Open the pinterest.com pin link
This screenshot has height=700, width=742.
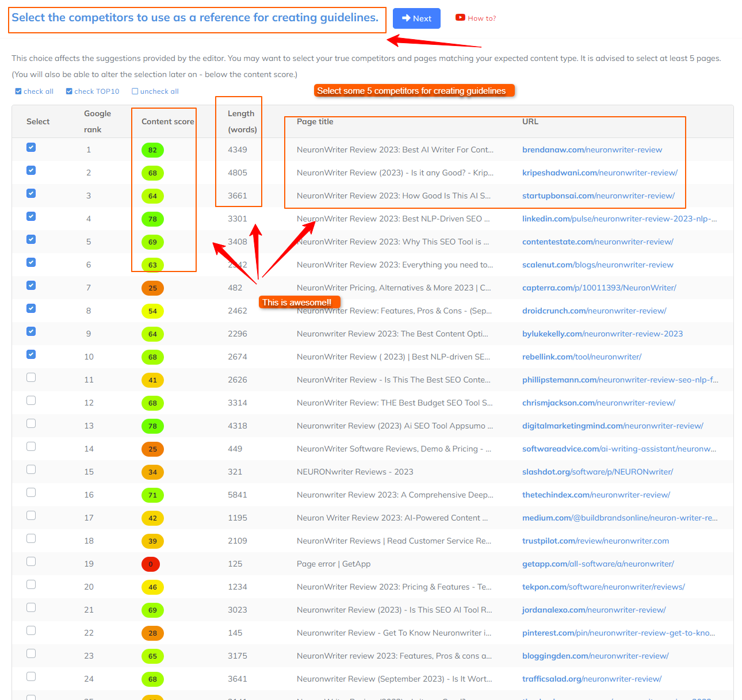tap(618, 633)
